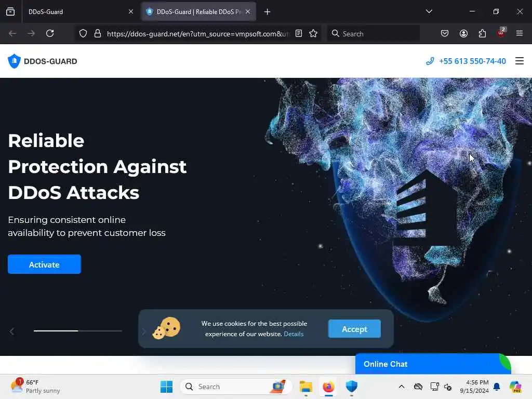Open cookie Details link
The width and height of the screenshot is (532, 399).
coord(294,334)
